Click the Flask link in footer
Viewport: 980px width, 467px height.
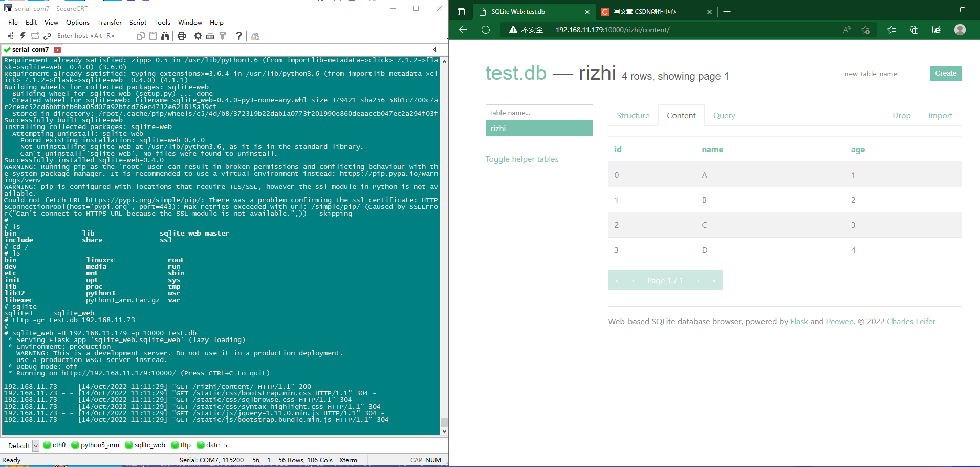click(x=799, y=322)
